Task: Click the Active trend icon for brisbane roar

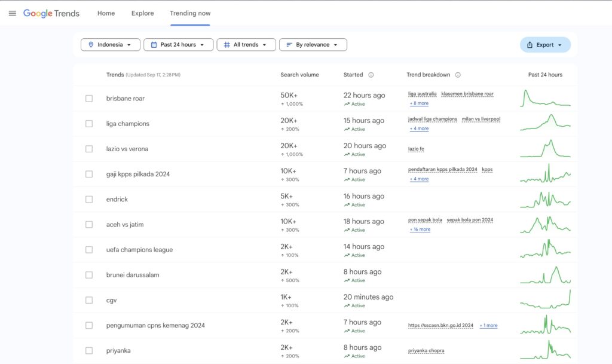Action: pos(347,104)
